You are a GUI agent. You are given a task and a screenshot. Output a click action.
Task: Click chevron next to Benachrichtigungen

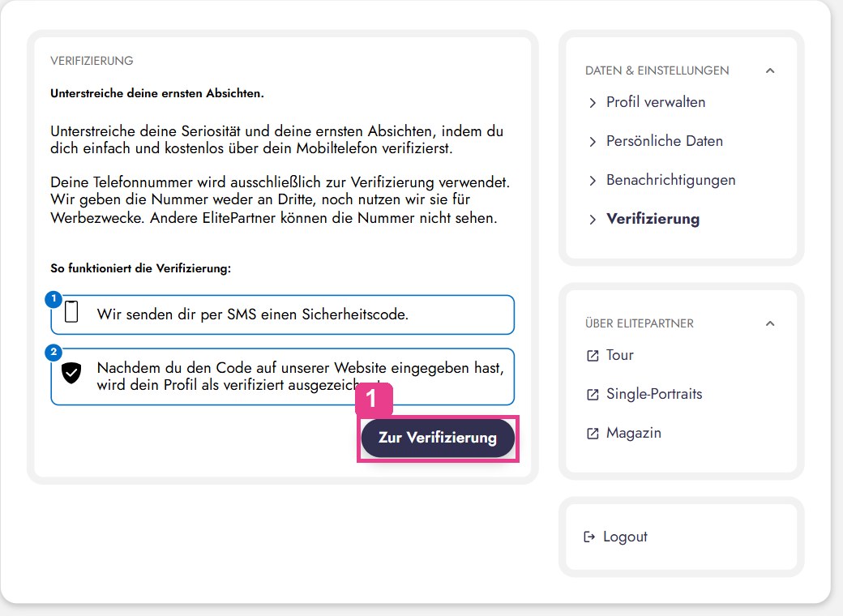(x=593, y=181)
